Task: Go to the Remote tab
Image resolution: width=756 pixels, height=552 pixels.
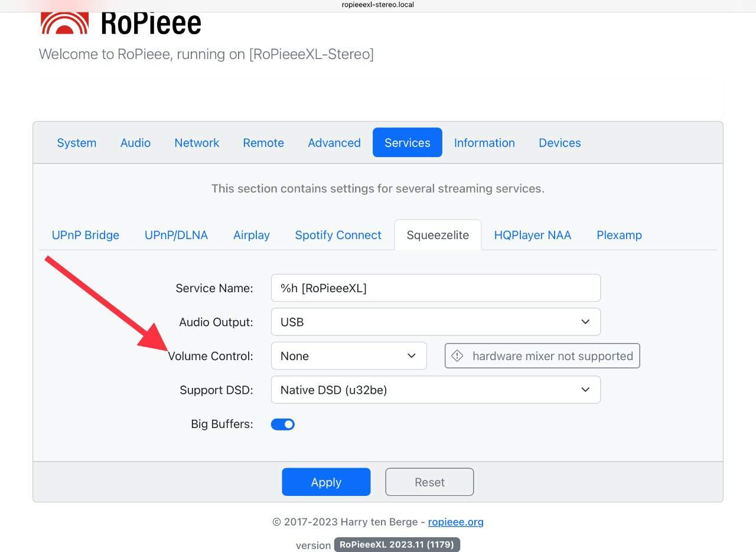Action: 263,143
